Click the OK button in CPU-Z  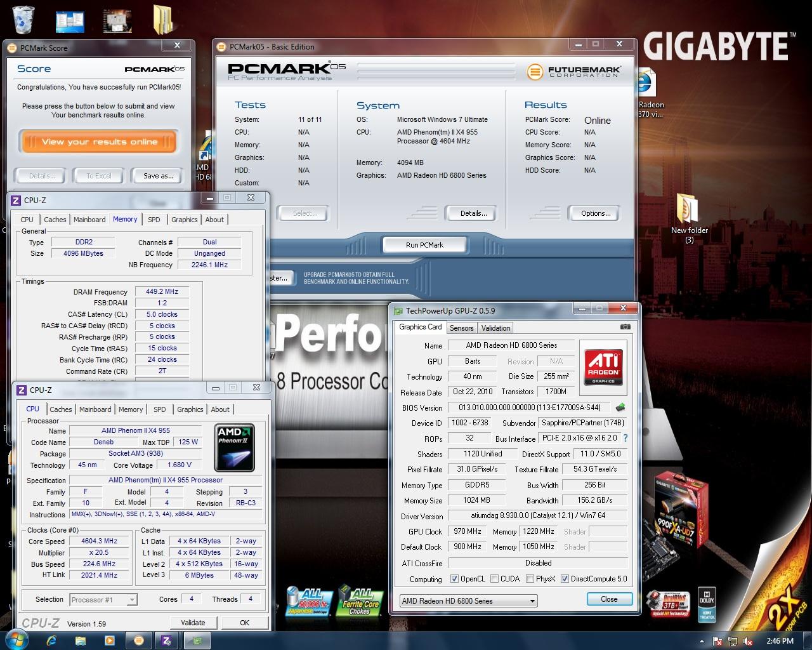[244, 623]
